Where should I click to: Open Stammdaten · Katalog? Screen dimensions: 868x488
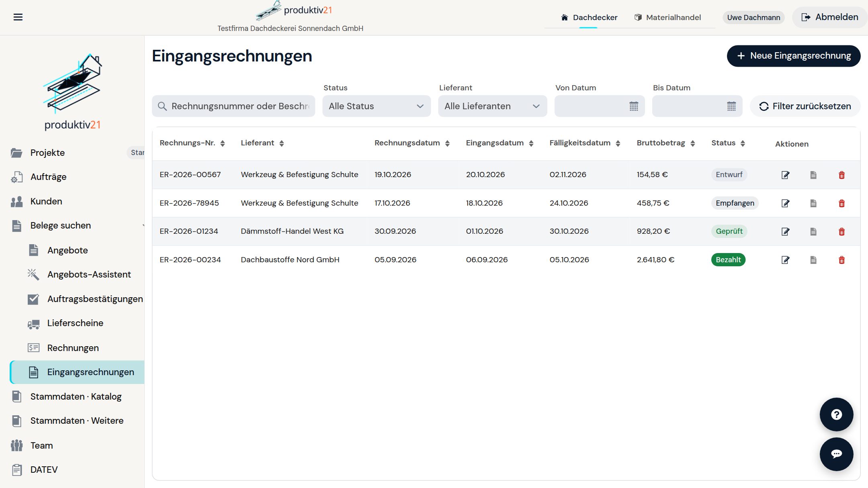pyautogui.click(x=76, y=396)
